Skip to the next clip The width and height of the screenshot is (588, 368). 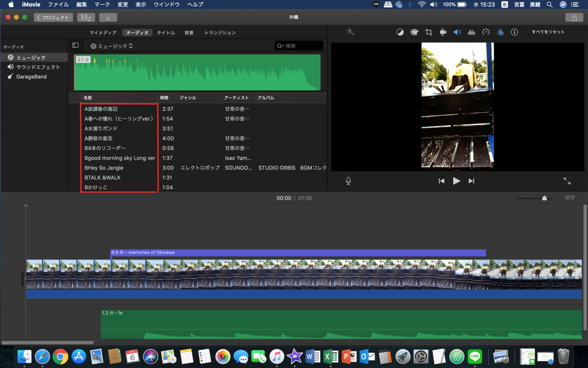coord(471,181)
